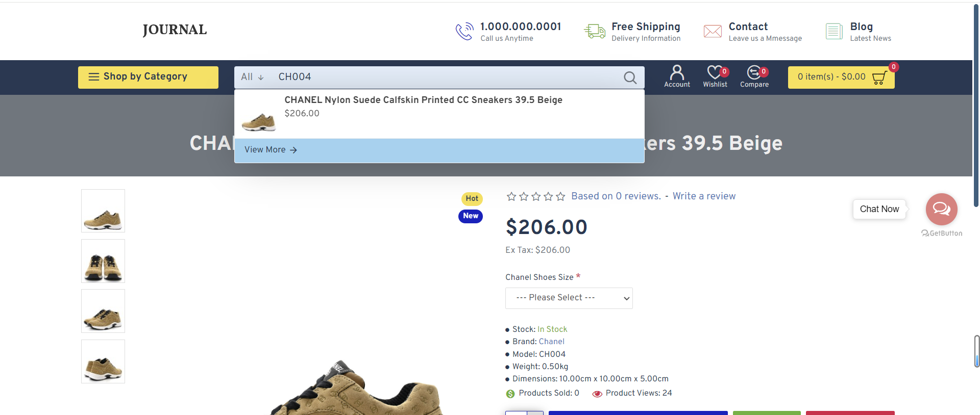Click the 1.000.000.0001 phone number

pyautogui.click(x=521, y=27)
